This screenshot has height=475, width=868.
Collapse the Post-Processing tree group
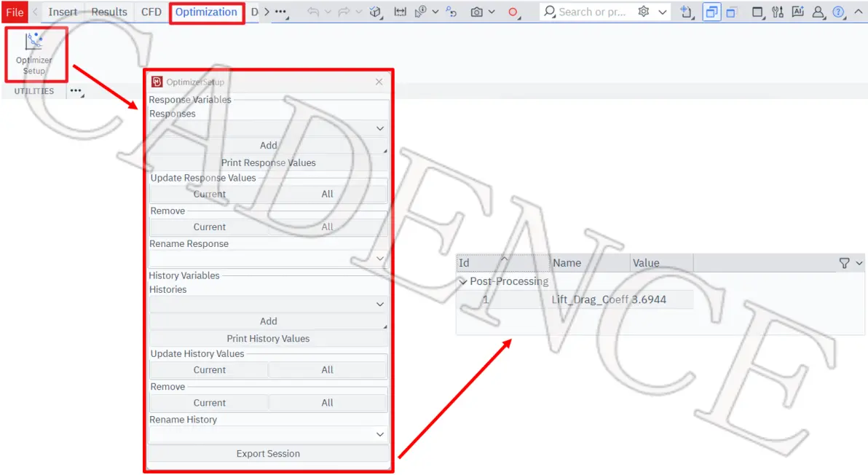(463, 282)
